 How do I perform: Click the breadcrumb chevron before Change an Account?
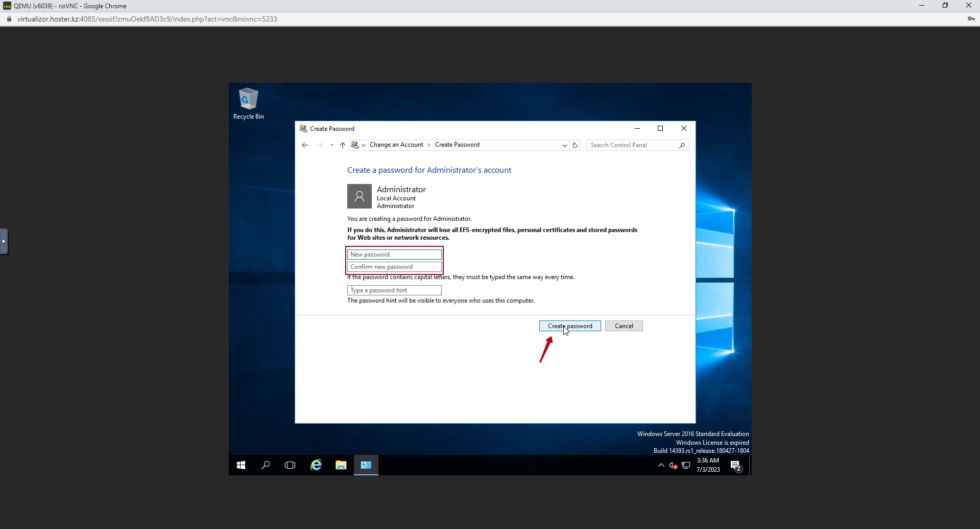pos(364,145)
